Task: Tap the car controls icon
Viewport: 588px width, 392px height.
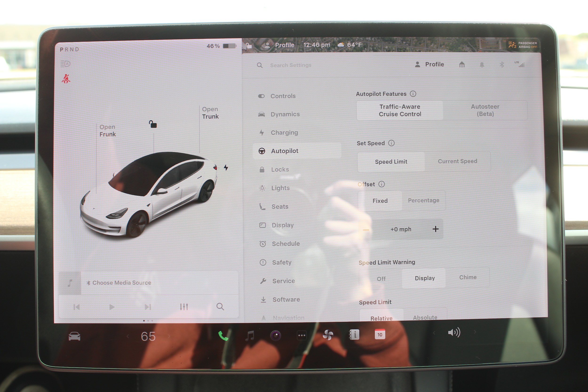Action: [x=74, y=336]
